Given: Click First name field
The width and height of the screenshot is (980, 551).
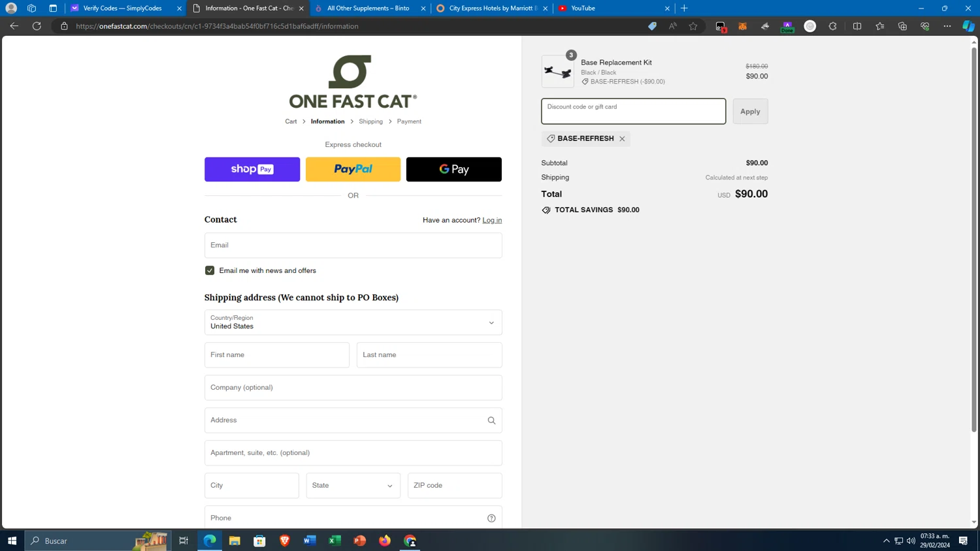Looking at the screenshot, I should coord(277,355).
